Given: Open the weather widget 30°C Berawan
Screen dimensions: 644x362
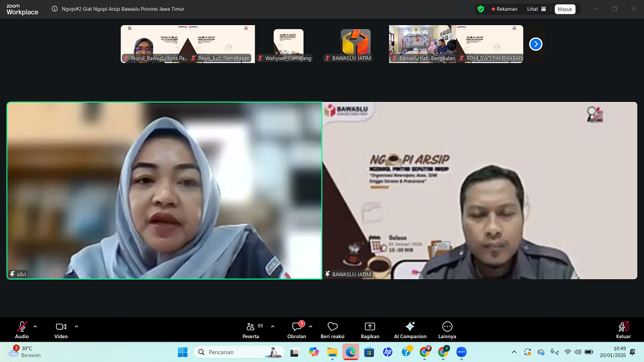Looking at the screenshot, I should pyautogui.click(x=26, y=352).
